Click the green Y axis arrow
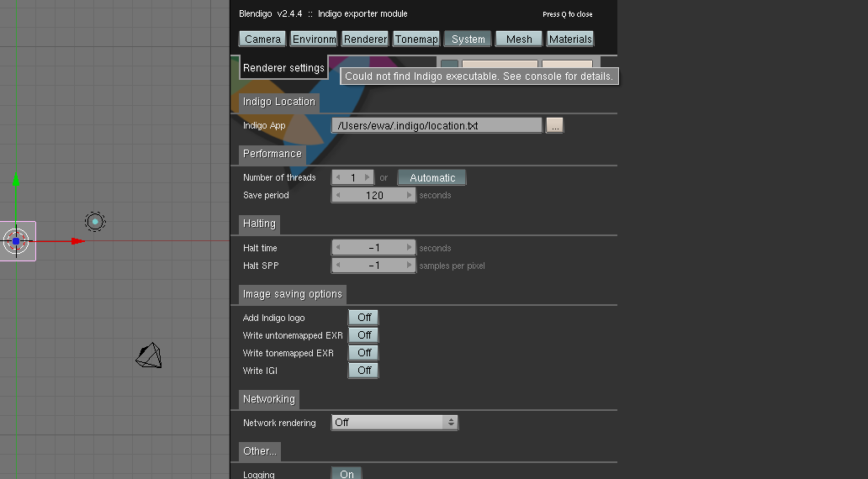Screen dimensions: 868x479 pos(16,180)
